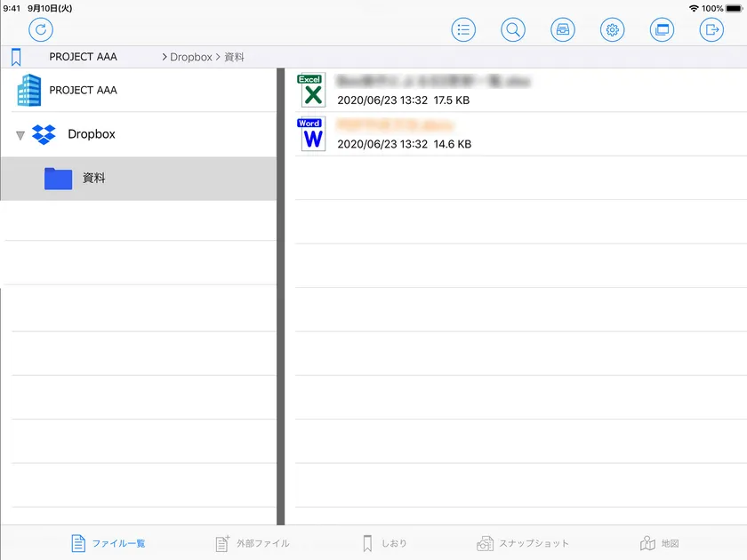This screenshot has height=560, width=747.
Task: Go to Dropbox in breadcrumb path
Action: pos(191,57)
